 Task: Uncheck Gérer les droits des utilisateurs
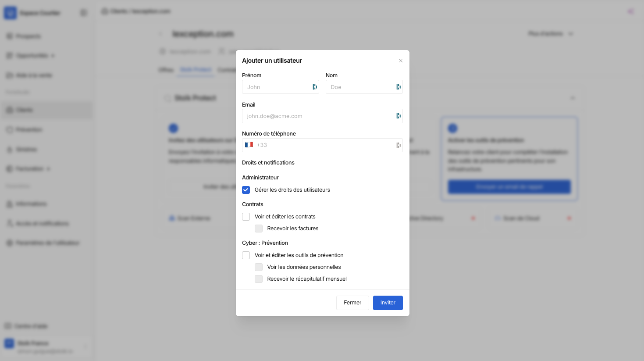246,190
